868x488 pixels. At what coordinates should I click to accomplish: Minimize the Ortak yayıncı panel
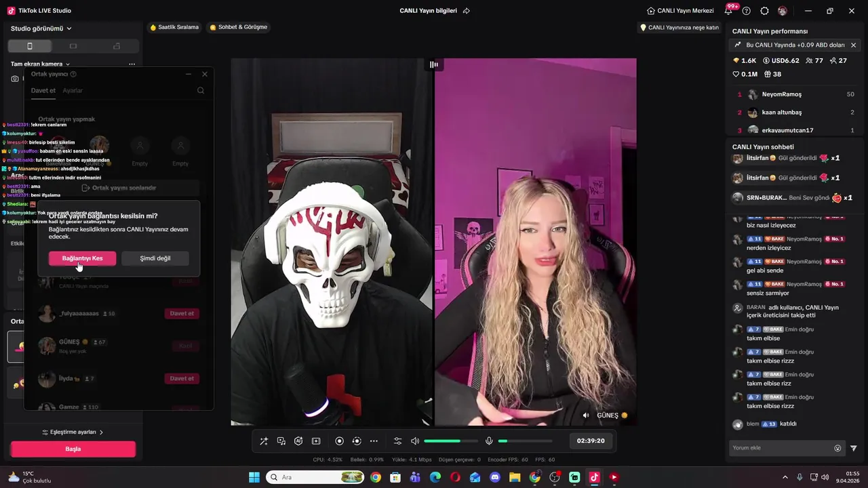tap(189, 74)
